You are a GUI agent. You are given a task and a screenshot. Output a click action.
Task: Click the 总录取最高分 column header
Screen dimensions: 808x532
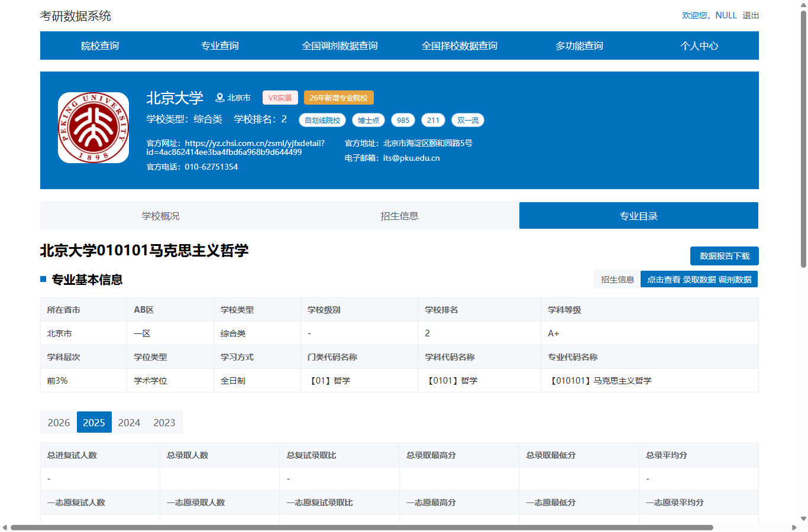pos(459,455)
